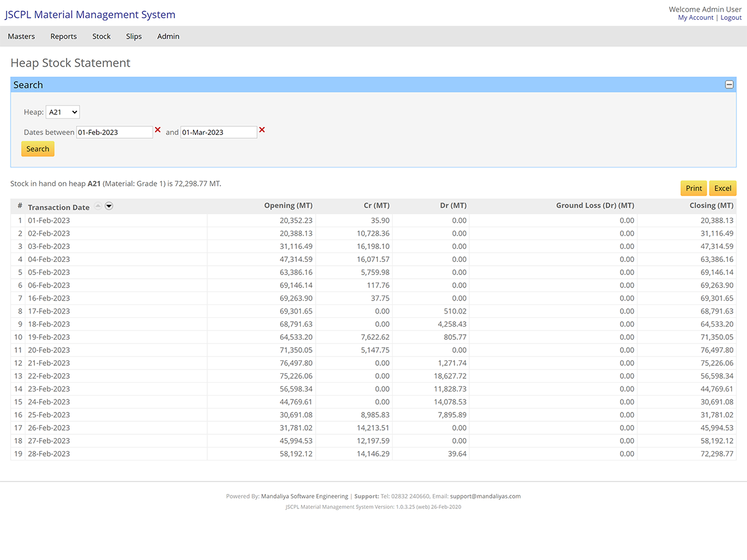747x560 pixels.
Task: Clear the first date using the red X icon
Action: click(159, 131)
